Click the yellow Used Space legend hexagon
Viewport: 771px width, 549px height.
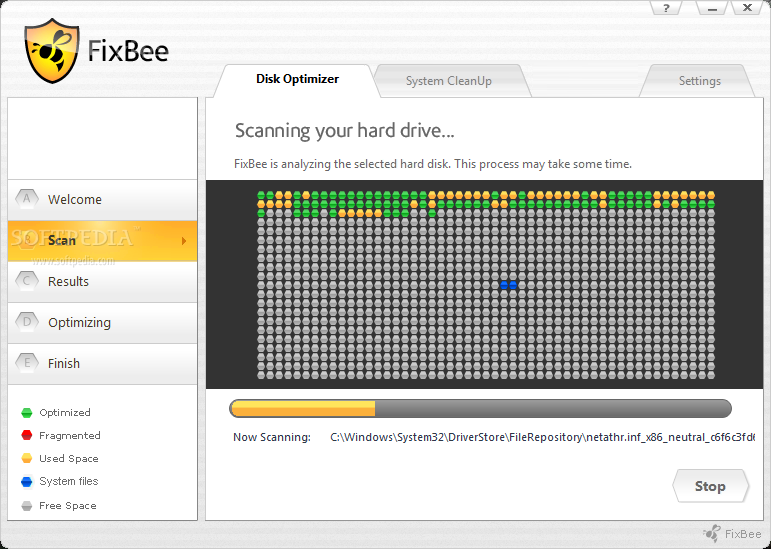[27, 458]
